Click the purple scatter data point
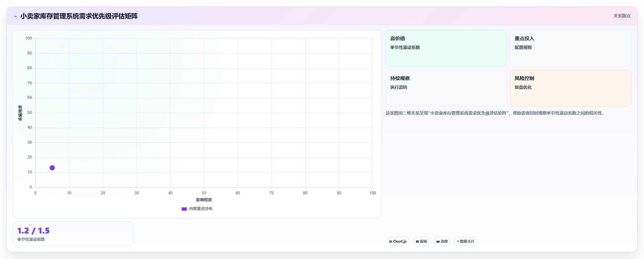The height and width of the screenshot is (259, 644). [52, 168]
